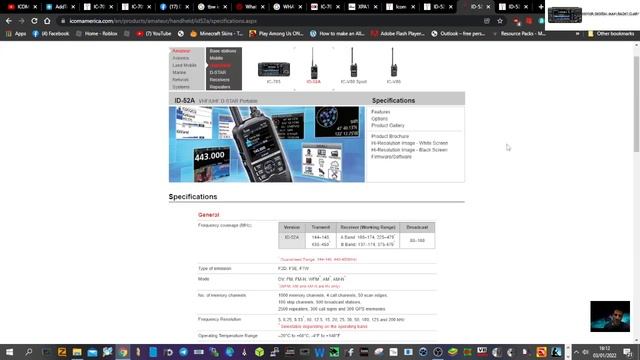Click the taskbar clock and date
Image resolution: width=640 pixels, height=360 pixels.
click(604, 352)
